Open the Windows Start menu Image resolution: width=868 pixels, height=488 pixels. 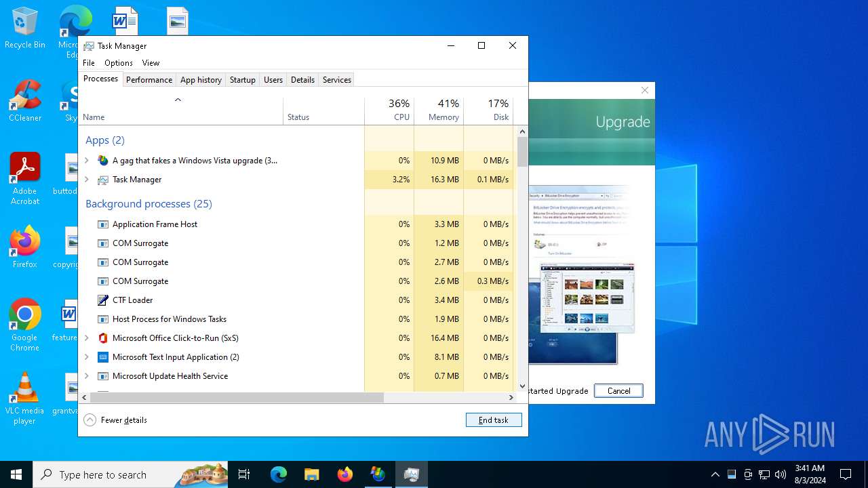coord(16,474)
